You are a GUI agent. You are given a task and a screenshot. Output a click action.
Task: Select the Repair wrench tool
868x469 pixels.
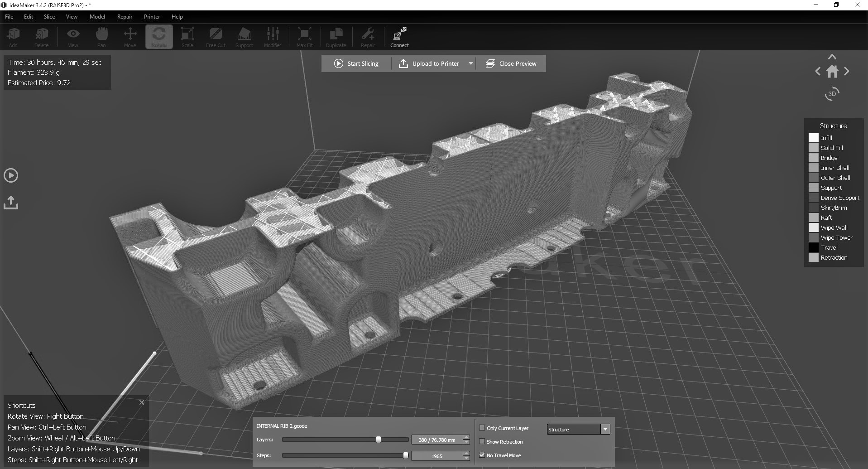[x=368, y=37]
